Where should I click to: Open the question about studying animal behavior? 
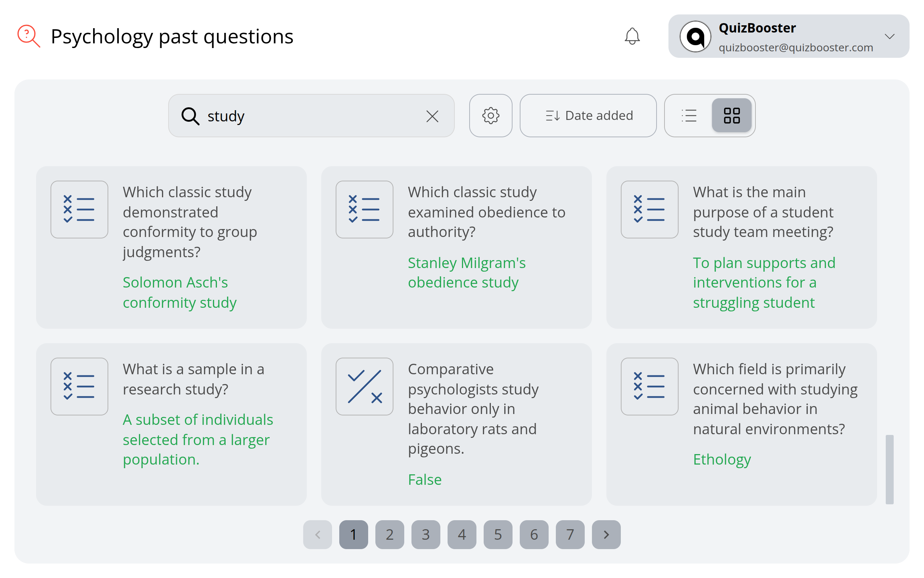pyautogui.click(x=775, y=399)
